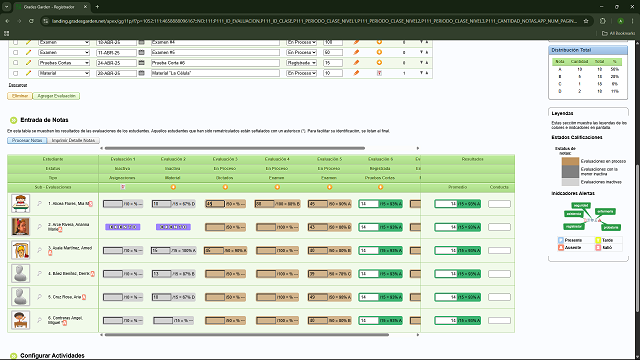Bookmark this page with the star icon

click(x=586, y=21)
